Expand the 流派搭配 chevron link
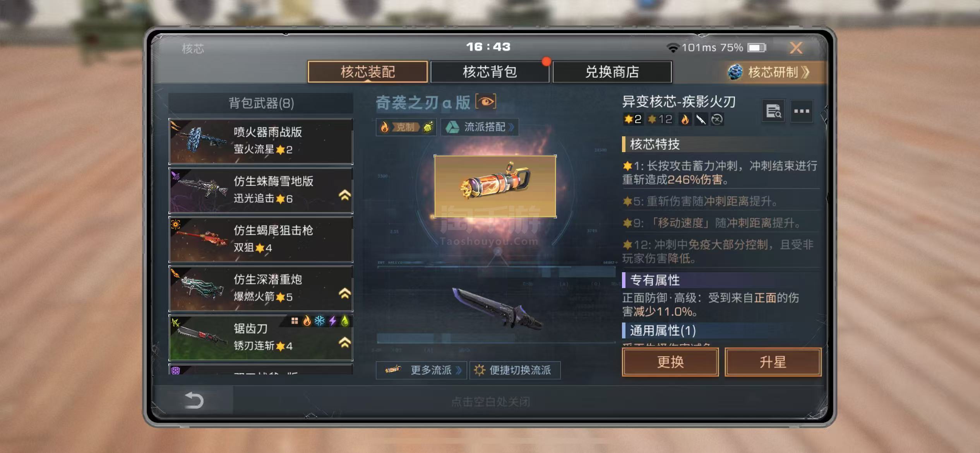980x453 pixels. click(x=480, y=127)
